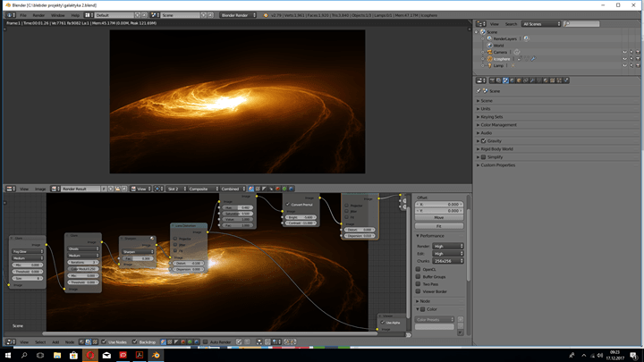Open the World properties tab

[x=513, y=80]
